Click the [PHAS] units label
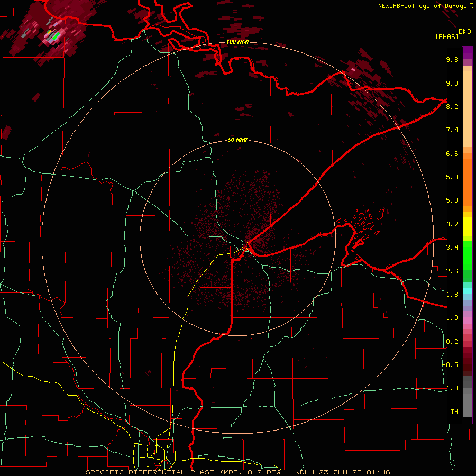 click(447, 36)
